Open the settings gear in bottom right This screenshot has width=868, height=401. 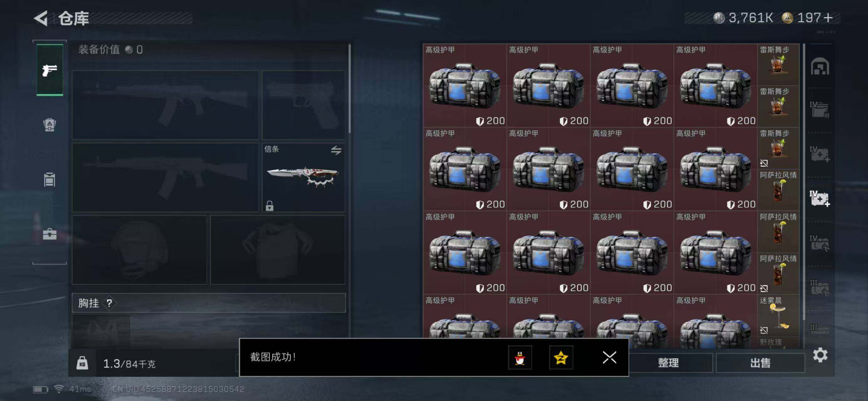tap(820, 355)
